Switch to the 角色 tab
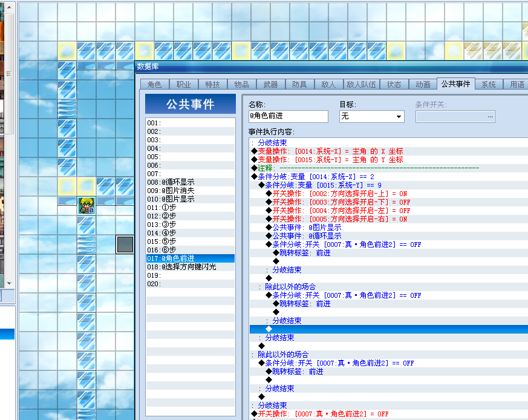528x420 pixels. click(x=154, y=84)
